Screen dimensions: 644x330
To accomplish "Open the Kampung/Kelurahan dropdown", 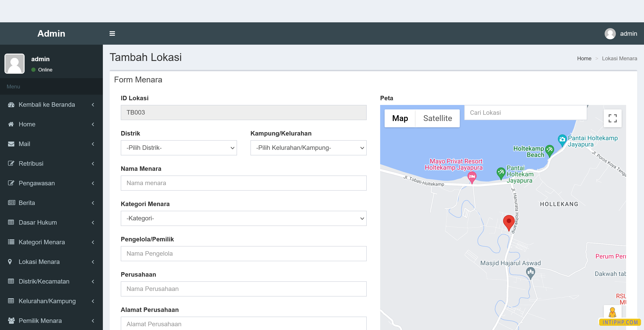I will pos(308,148).
